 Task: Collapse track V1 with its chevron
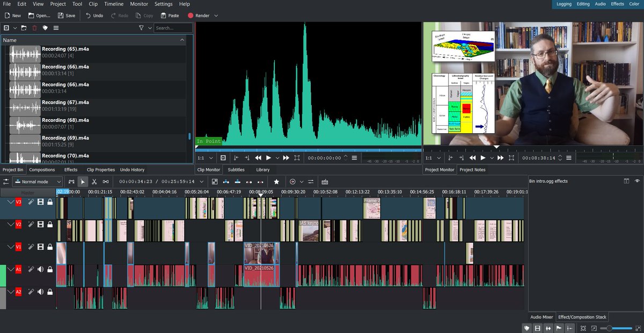(x=11, y=247)
